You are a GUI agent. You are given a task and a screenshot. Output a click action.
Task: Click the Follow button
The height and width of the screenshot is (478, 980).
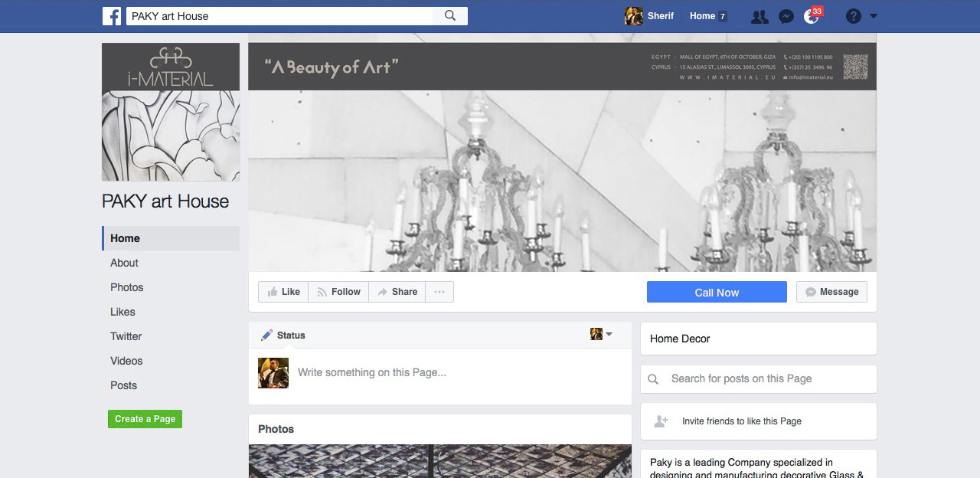(338, 292)
